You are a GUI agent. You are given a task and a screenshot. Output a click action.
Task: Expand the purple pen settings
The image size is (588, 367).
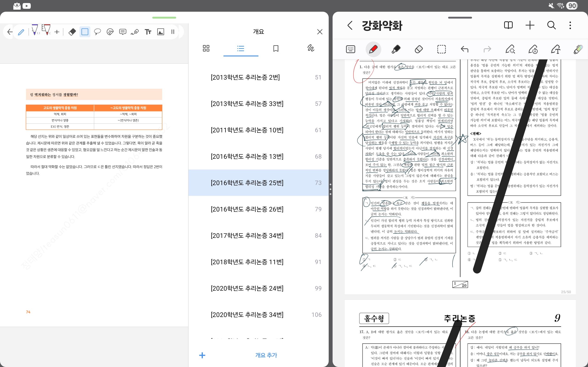(x=35, y=30)
